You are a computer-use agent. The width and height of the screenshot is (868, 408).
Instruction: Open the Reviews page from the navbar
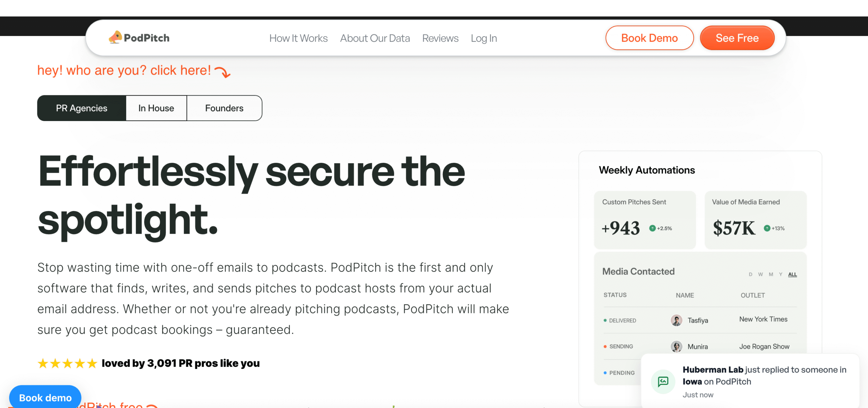pos(440,38)
